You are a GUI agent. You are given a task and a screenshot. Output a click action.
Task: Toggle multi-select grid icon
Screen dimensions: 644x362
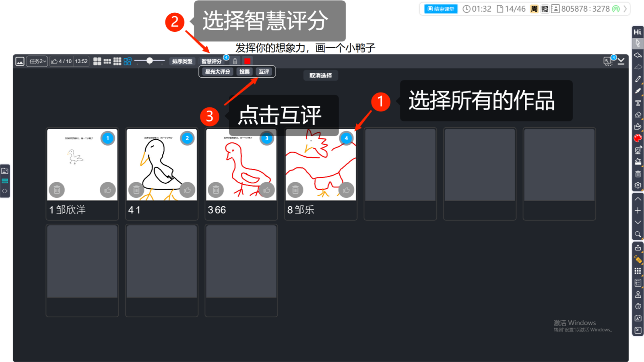127,61
